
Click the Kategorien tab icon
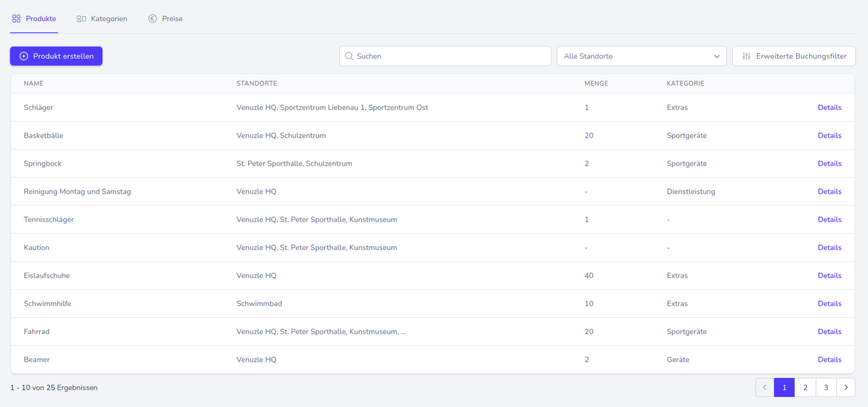[81, 19]
